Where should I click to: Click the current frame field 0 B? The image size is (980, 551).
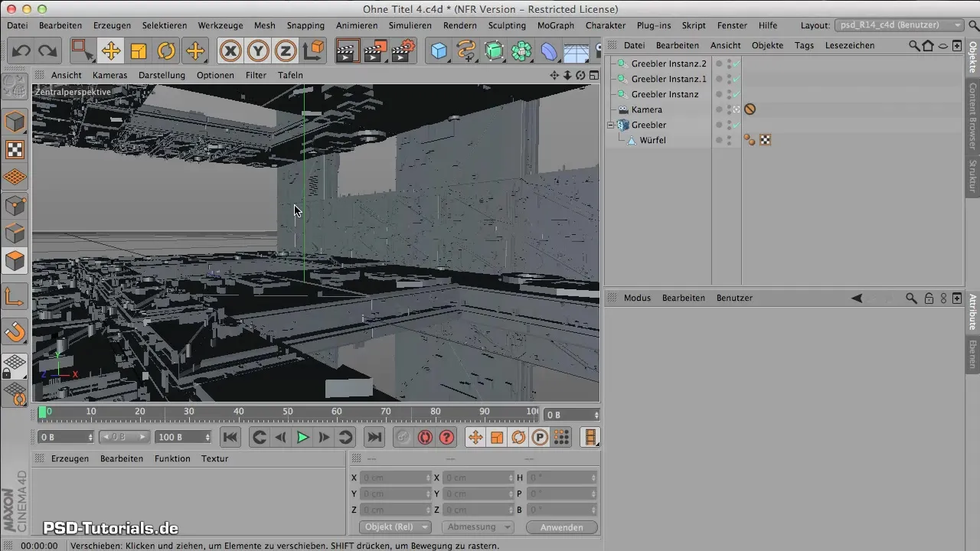[66, 437]
